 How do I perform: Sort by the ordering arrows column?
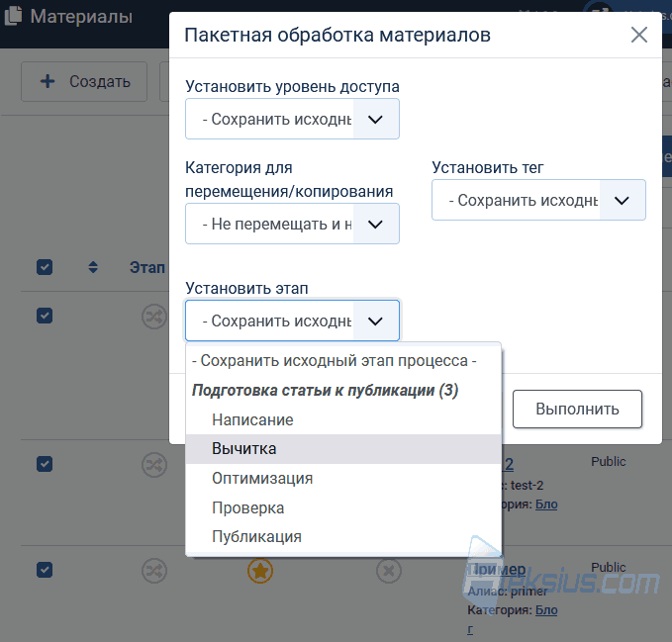[93, 267]
